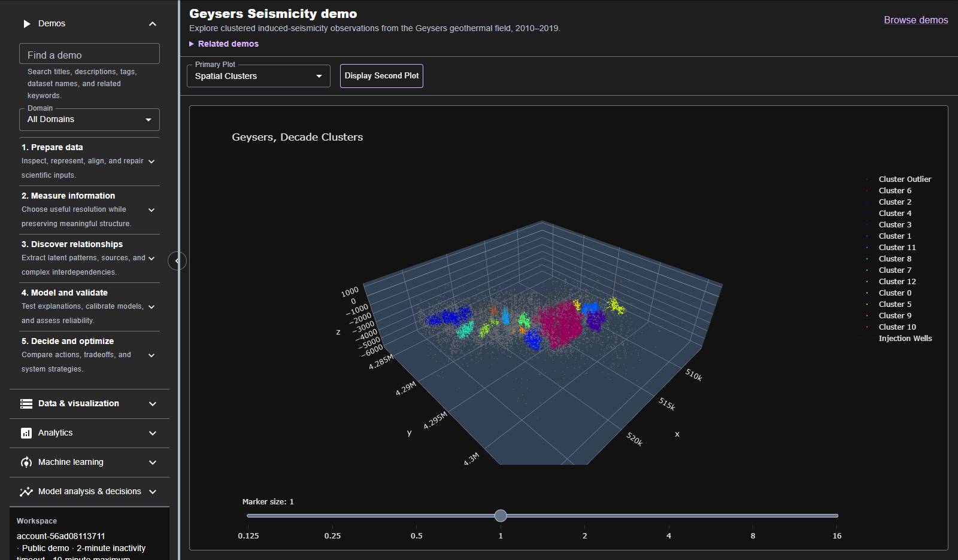Click the Display Second Plot button
The height and width of the screenshot is (560, 958).
[x=381, y=76]
